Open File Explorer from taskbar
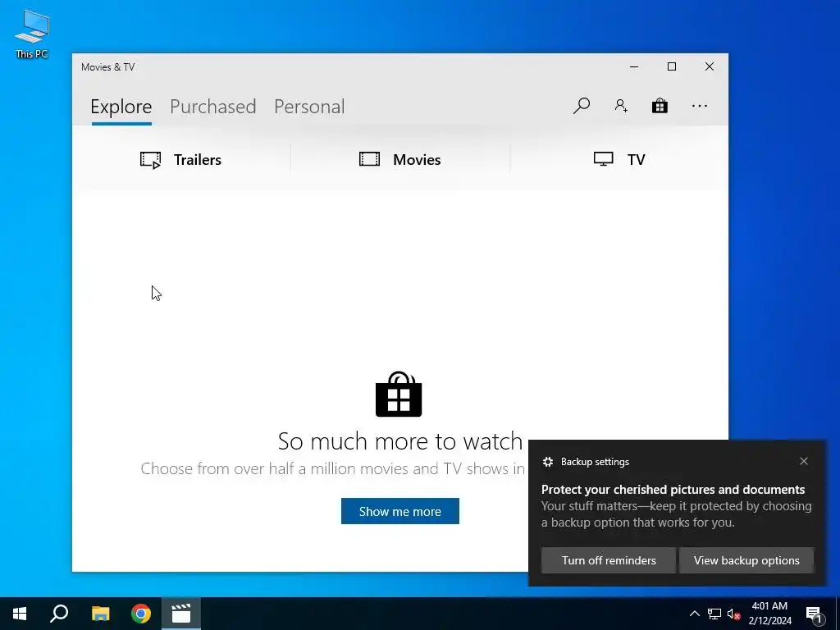 (x=100, y=614)
